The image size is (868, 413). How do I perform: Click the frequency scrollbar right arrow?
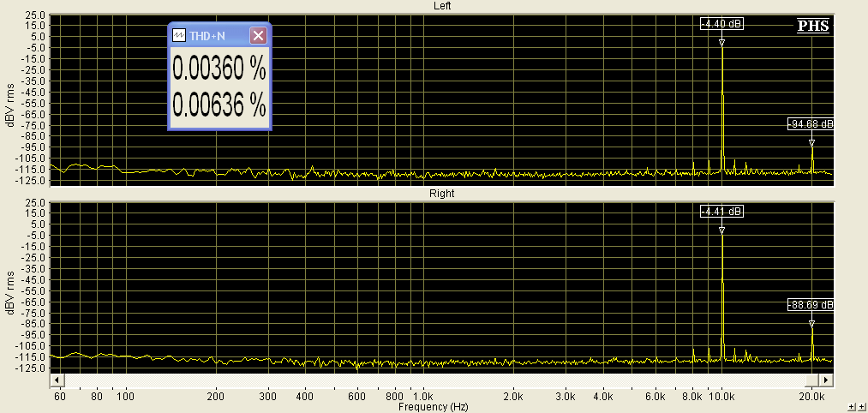point(826,380)
